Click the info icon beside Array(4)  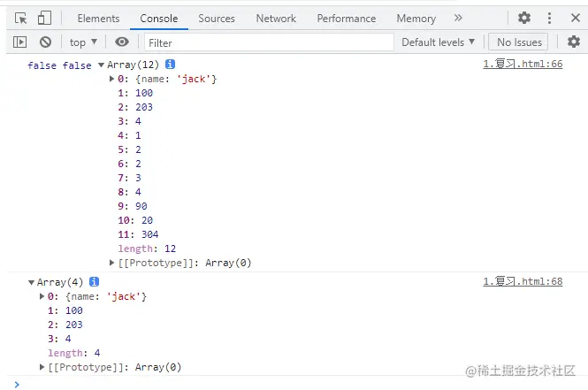pos(94,281)
